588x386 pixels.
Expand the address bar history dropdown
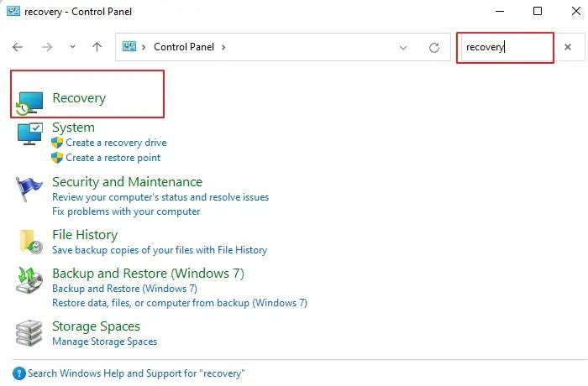[x=403, y=48]
